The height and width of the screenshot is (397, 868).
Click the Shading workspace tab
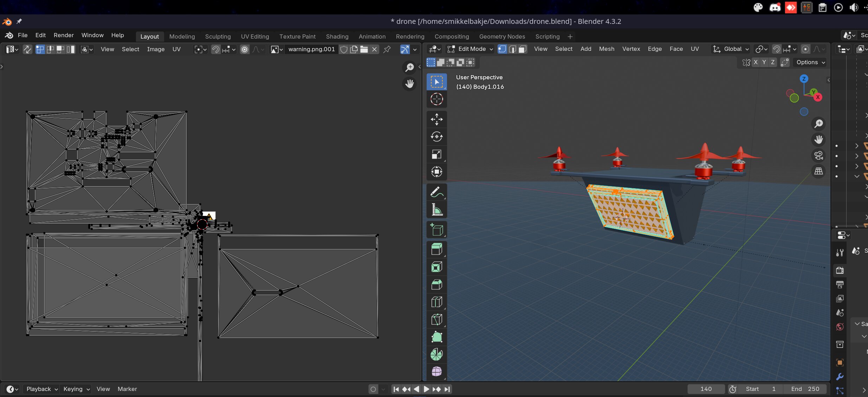337,36
